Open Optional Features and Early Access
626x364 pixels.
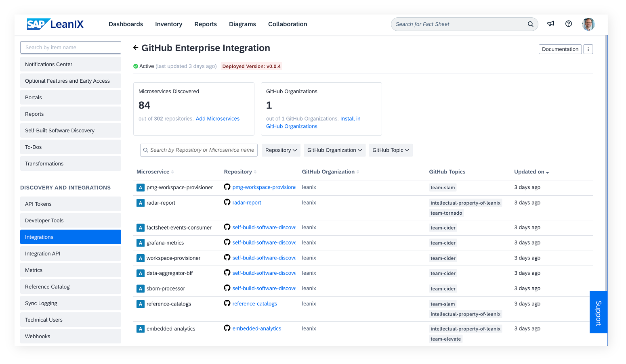click(x=71, y=81)
